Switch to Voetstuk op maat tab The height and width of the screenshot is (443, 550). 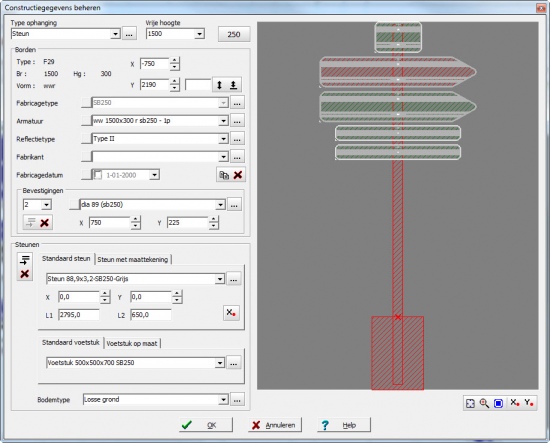[x=132, y=343]
